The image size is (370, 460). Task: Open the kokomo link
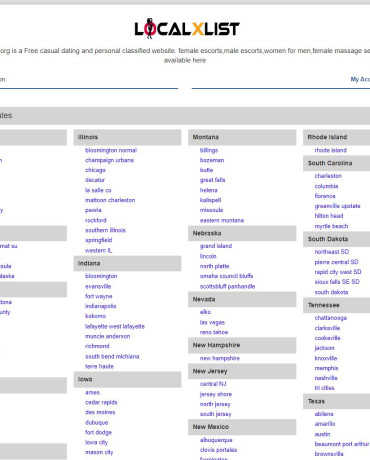95,316
